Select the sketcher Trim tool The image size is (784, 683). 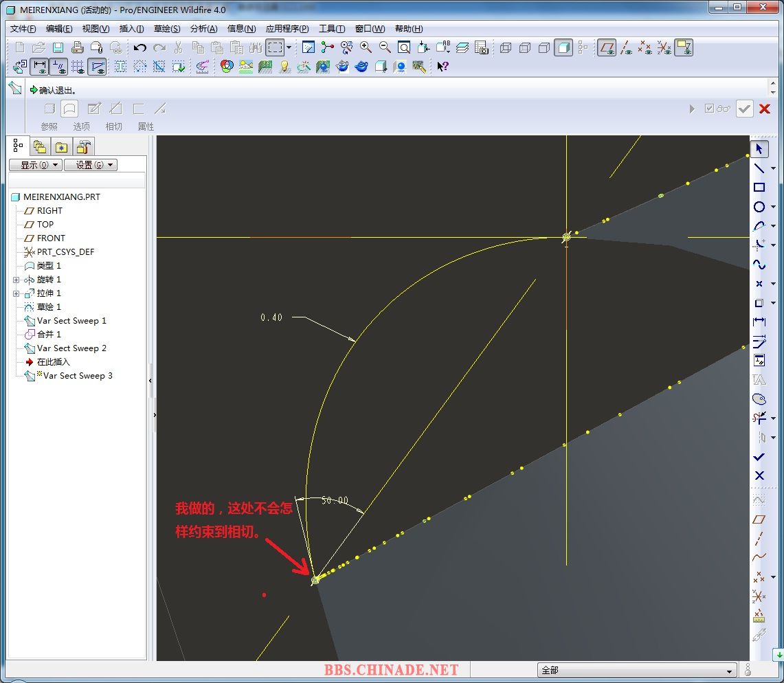point(759,418)
